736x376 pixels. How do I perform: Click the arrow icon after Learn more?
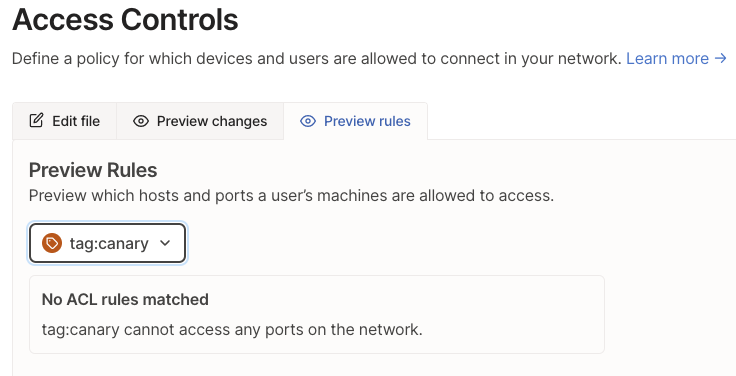point(721,59)
